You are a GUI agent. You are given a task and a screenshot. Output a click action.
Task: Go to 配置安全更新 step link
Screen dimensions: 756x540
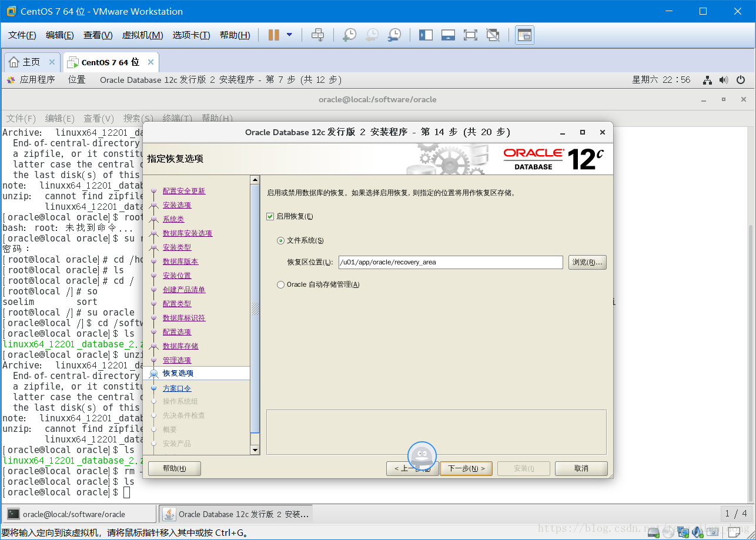click(x=184, y=191)
